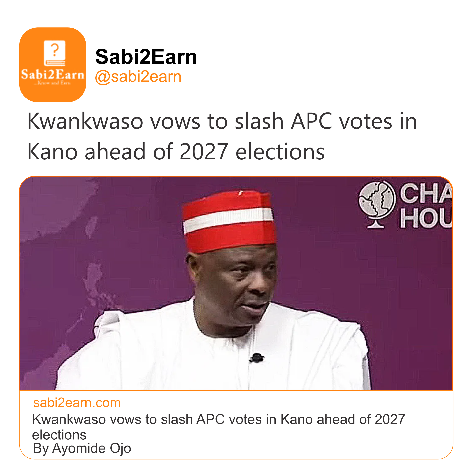Viewport: 472px width, 476px height.
Task: Click the Sabi2Earn wordmark inside the avatar
Action: pyautogui.click(x=53, y=74)
